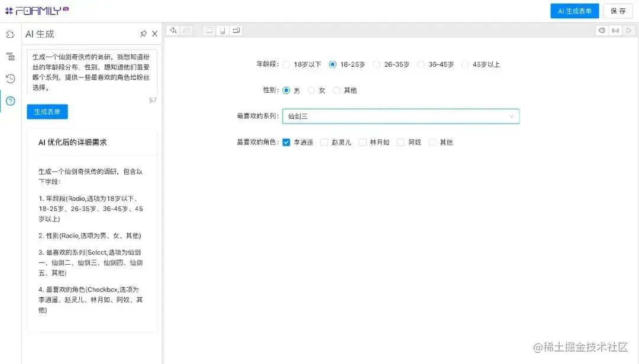The width and height of the screenshot is (639, 364).
Task: Click the 保存 button
Action: (618, 11)
